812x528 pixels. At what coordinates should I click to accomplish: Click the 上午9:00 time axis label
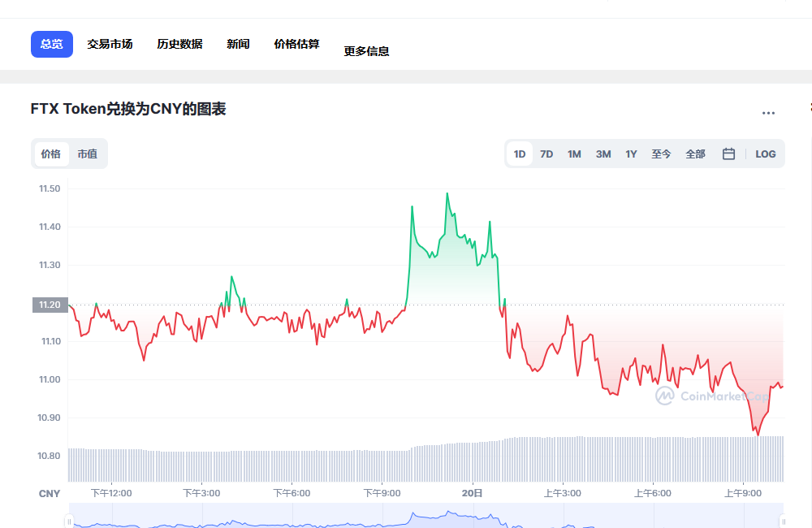tap(743, 493)
